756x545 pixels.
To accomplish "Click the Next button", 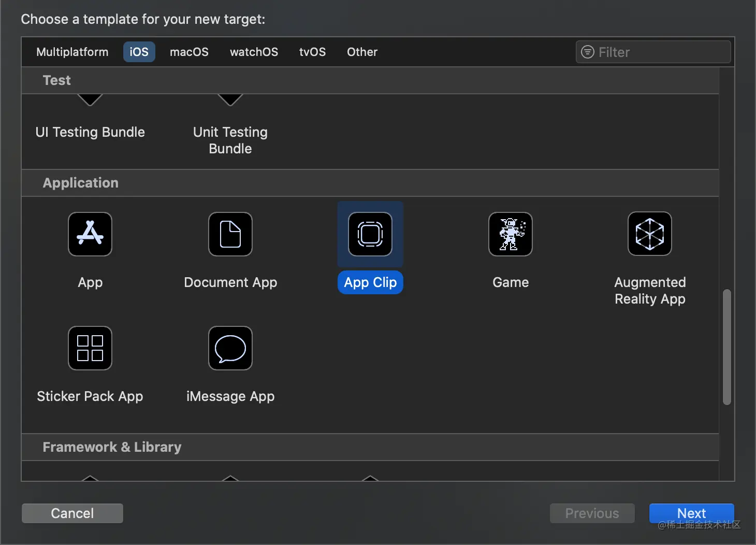I will [692, 513].
